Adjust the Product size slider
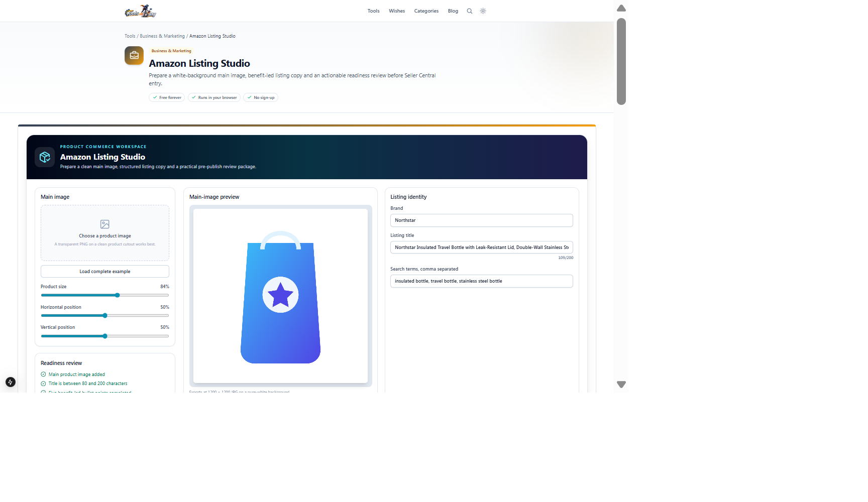868x502 pixels. coord(105,295)
